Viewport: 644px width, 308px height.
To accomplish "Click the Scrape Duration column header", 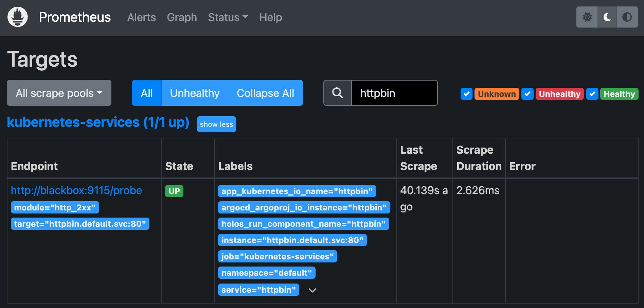I will 479,158.
